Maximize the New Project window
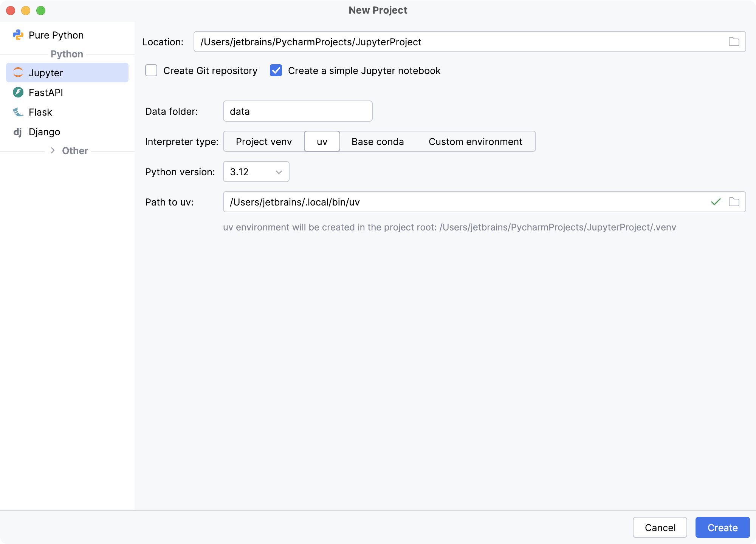Viewport: 756px width, 544px height. 40,11
